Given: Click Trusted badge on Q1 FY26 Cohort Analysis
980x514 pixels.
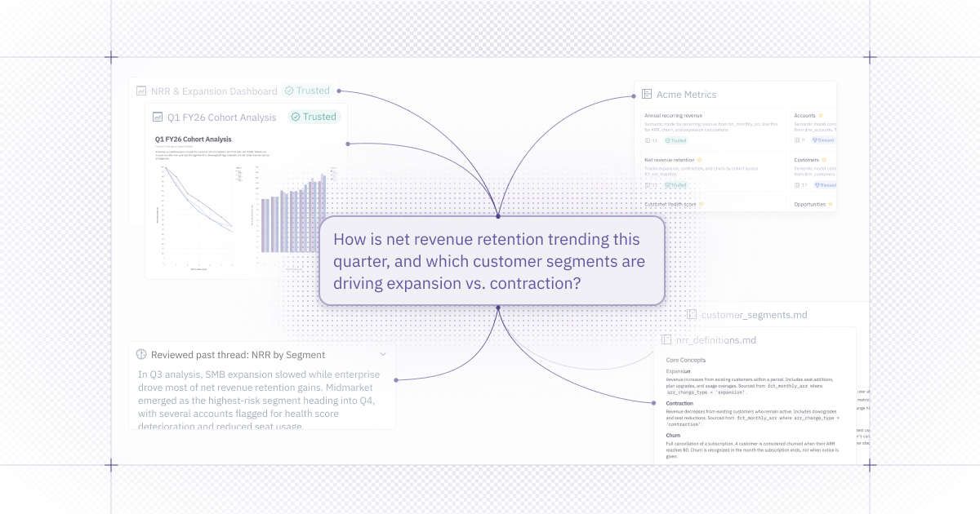Looking at the screenshot, I should coord(314,117).
